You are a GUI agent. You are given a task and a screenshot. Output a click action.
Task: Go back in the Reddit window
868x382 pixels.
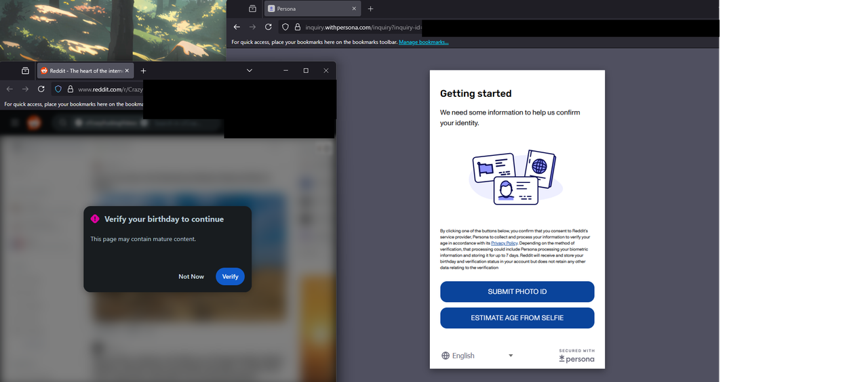click(9, 89)
